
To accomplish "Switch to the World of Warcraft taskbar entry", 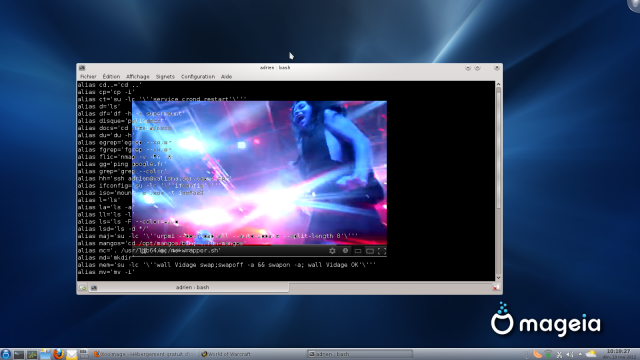I will 226,354.
